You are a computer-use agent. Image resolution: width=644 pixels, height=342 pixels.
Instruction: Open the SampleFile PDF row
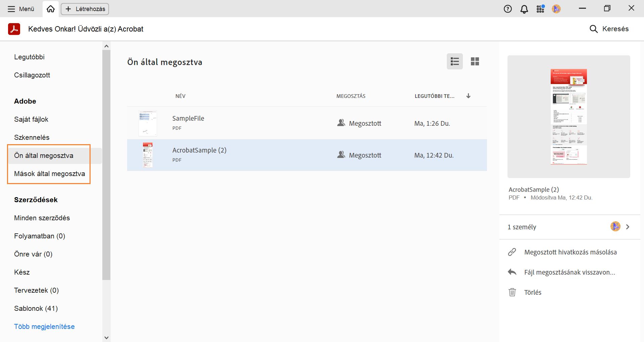pos(188,123)
